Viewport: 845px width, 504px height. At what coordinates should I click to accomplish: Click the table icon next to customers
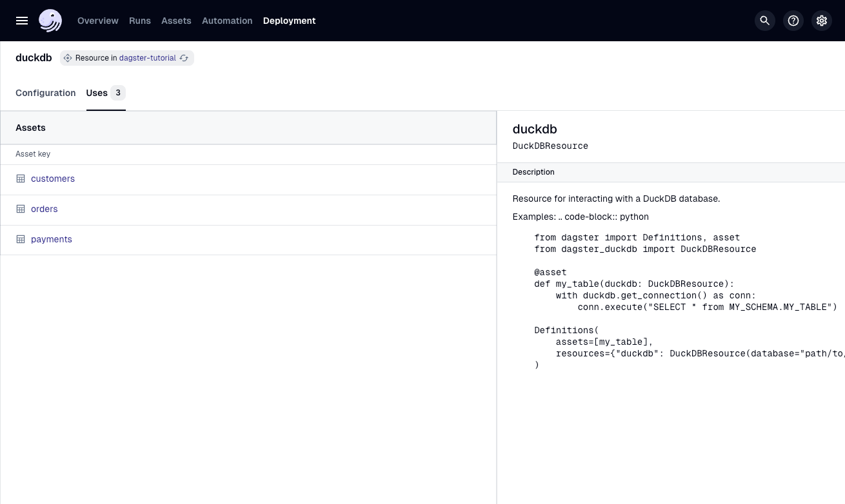click(x=21, y=179)
